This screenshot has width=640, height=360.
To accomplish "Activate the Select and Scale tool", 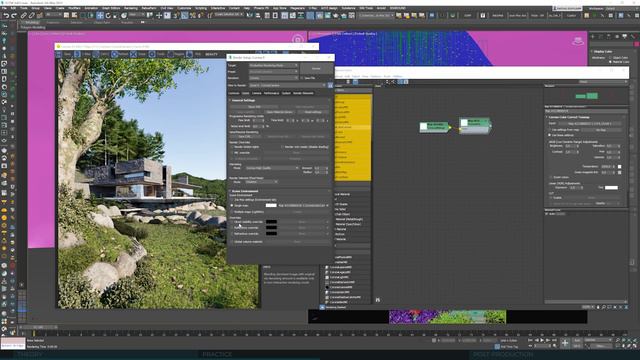I will [116, 16].
